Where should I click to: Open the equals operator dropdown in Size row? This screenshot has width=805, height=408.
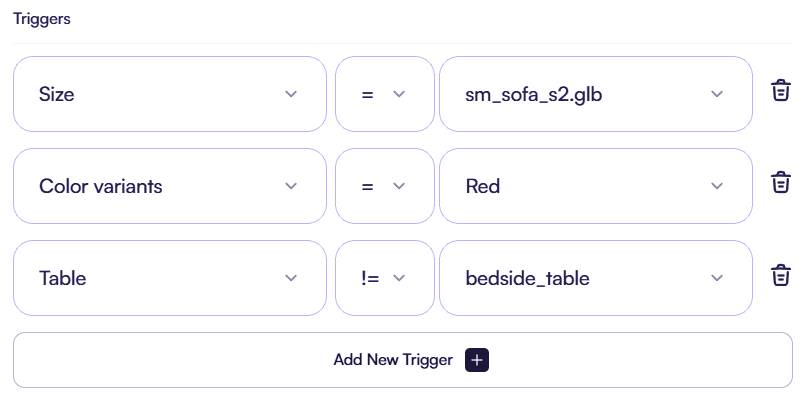[383, 94]
